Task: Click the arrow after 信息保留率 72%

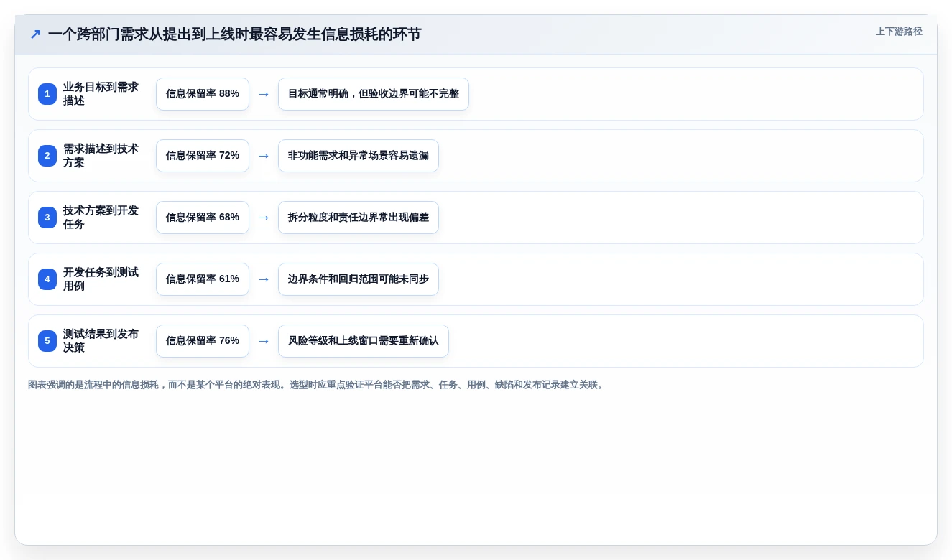Action: pyautogui.click(x=264, y=156)
